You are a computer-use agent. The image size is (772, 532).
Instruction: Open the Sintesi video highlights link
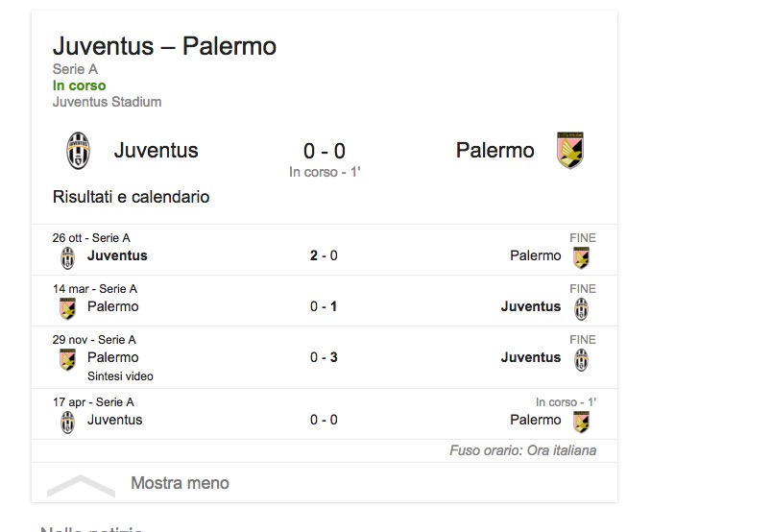[x=120, y=376]
